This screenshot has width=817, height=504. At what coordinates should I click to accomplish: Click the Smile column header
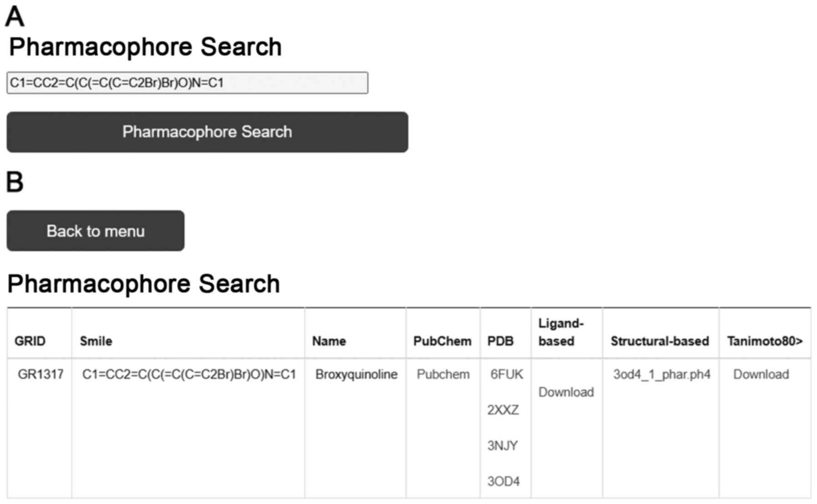point(96,341)
